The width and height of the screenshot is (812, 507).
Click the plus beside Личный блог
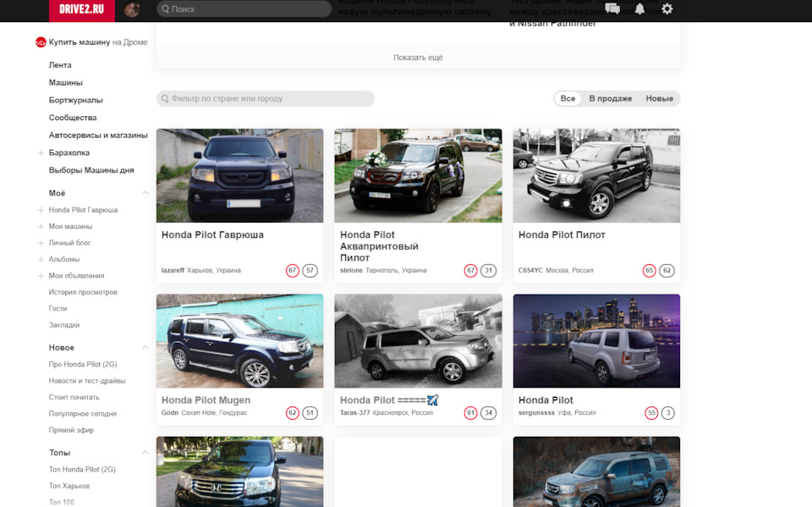(41, 243)
